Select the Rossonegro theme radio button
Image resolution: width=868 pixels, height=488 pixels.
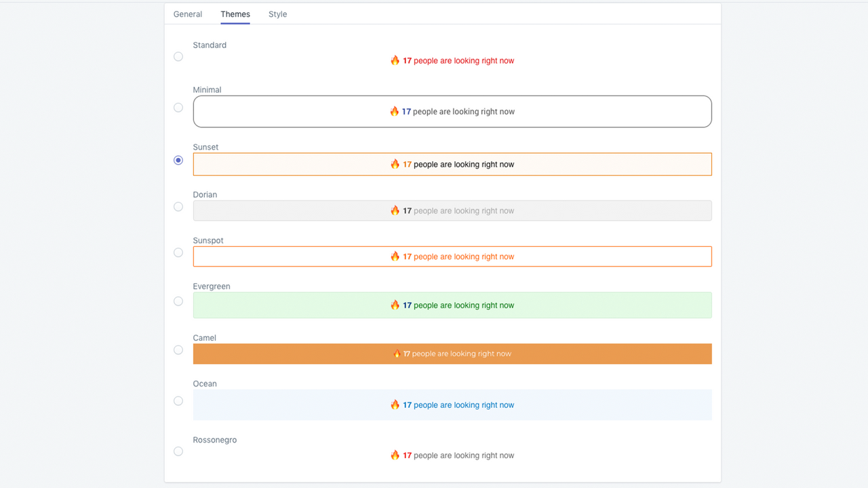coord(178,451)
